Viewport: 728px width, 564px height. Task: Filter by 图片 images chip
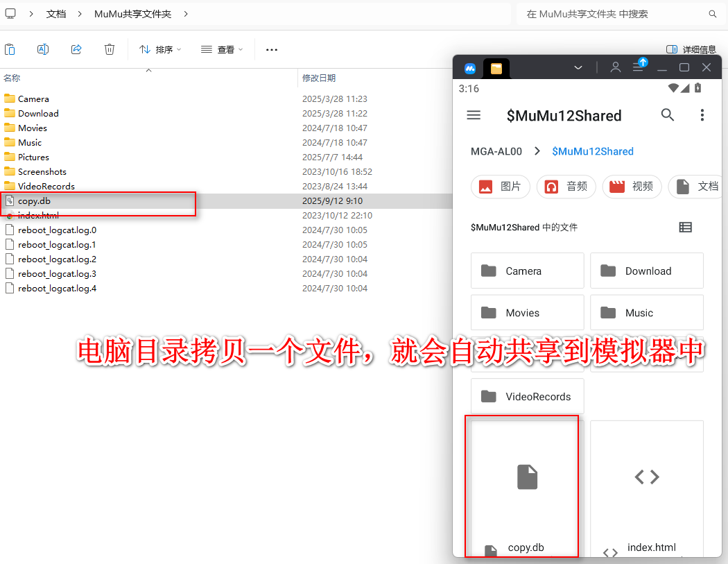point(501,187)
